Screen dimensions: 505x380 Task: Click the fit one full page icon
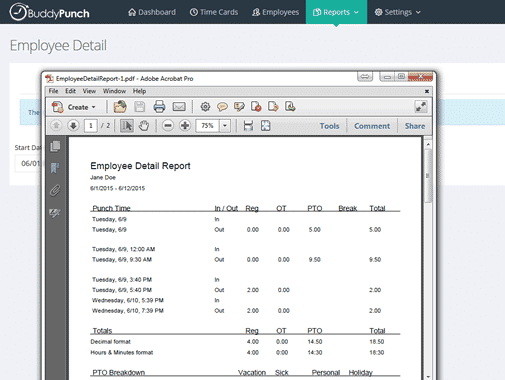coord(265,126)
